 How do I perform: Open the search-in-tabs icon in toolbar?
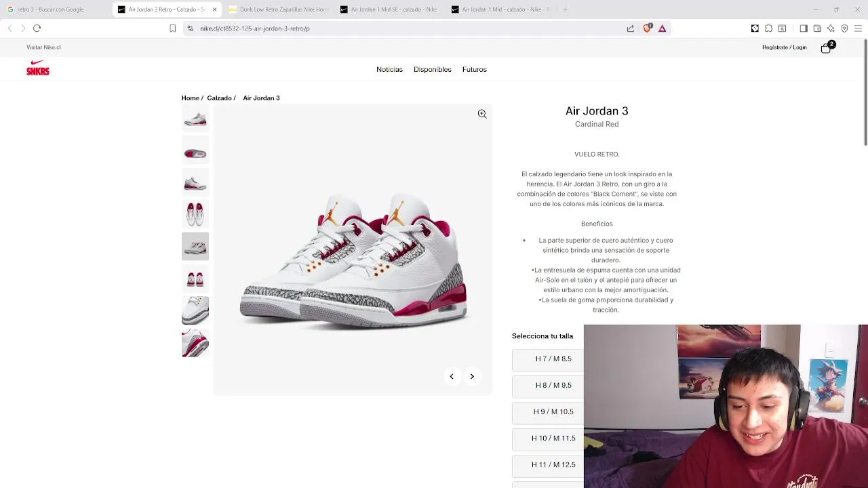click(782, 28)
